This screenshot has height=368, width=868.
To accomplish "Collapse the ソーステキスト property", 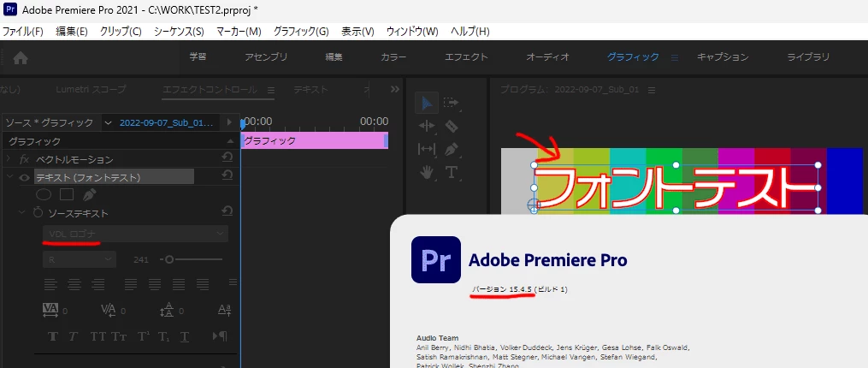I will [22, 212].
